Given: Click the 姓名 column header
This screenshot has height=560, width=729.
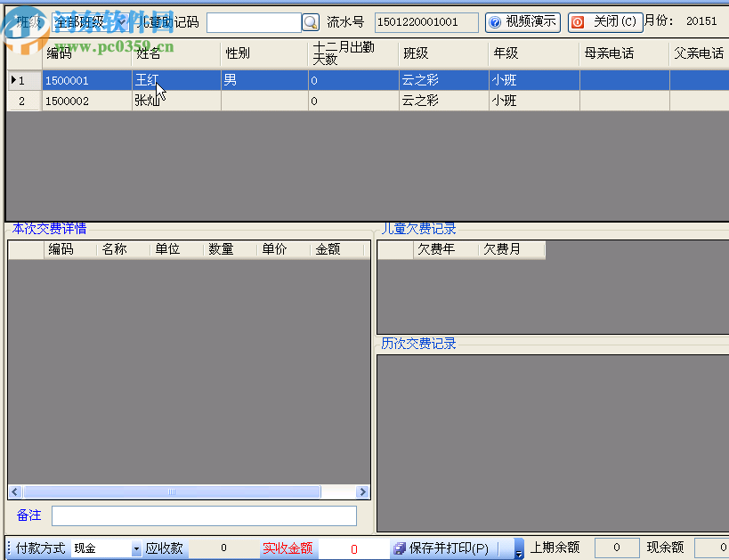Looking at the screenshot, I should point(176,54).
